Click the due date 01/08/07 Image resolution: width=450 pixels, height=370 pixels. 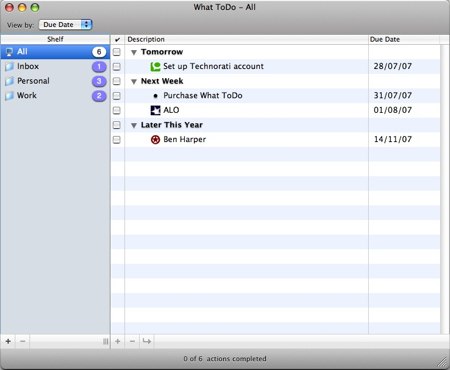pyautogui.click(x=393, y=110)
